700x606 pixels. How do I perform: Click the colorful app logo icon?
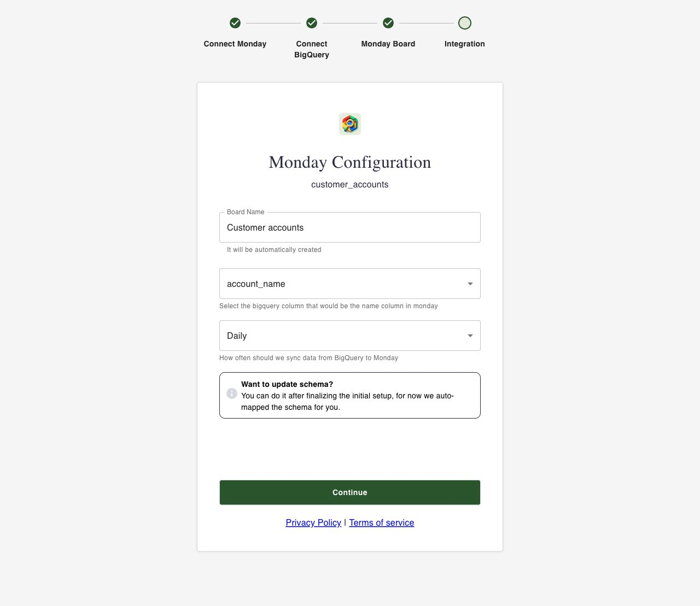click(x=350, y=124)
